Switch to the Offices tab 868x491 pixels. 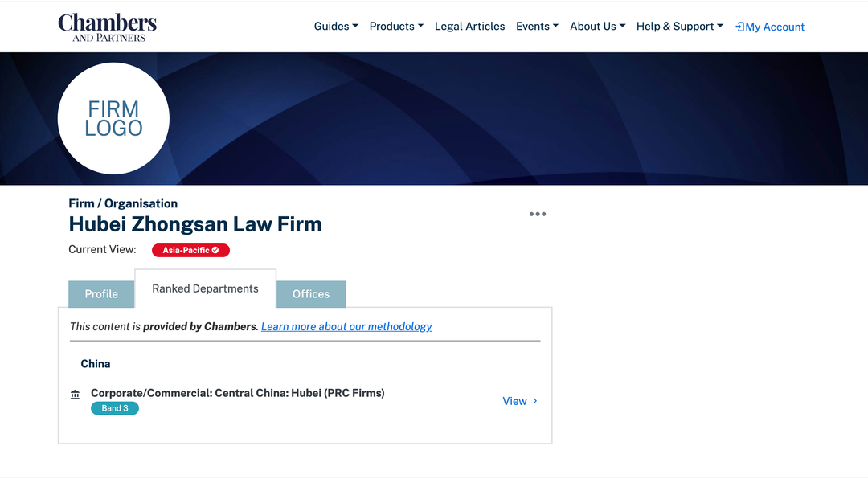[311, 294]
